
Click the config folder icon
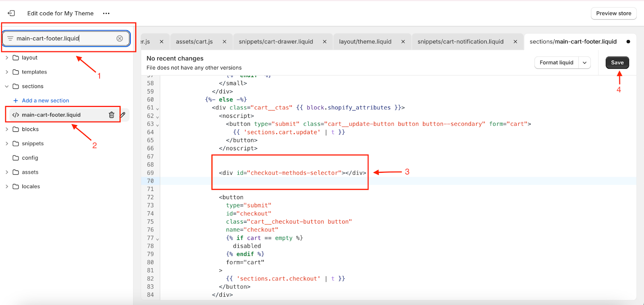[16, 158]
